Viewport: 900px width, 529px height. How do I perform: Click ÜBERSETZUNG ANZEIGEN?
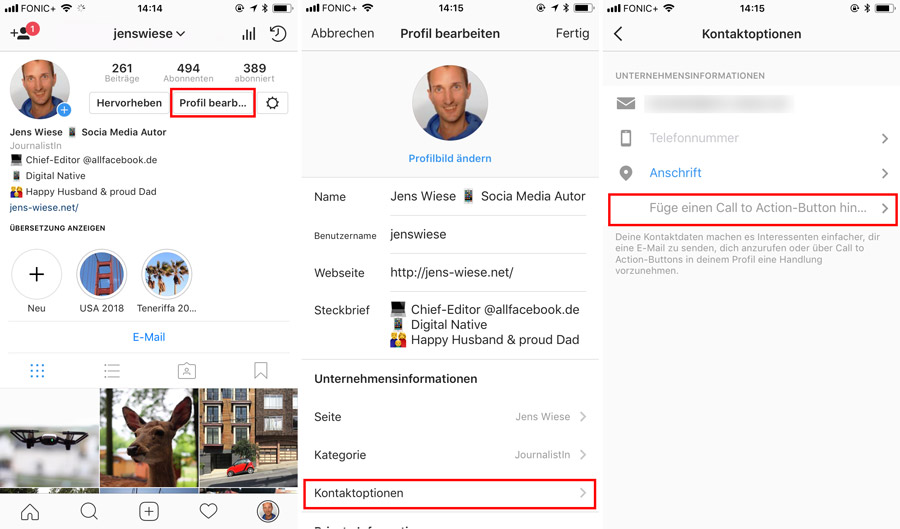(57, 228)
